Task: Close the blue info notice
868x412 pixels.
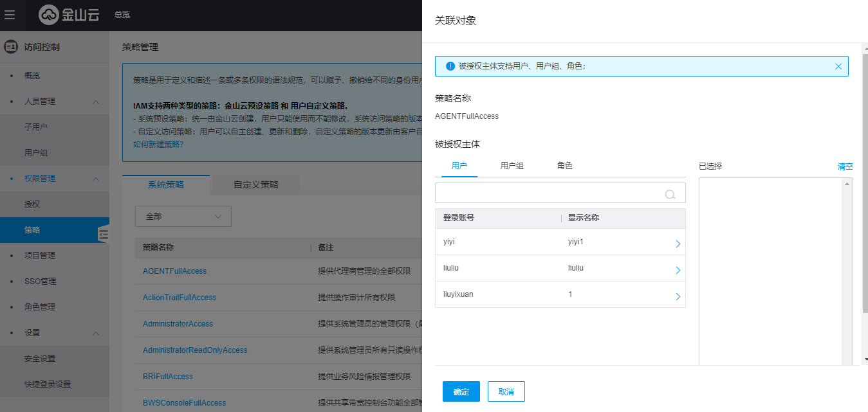Action: click(x=838, y=66)
